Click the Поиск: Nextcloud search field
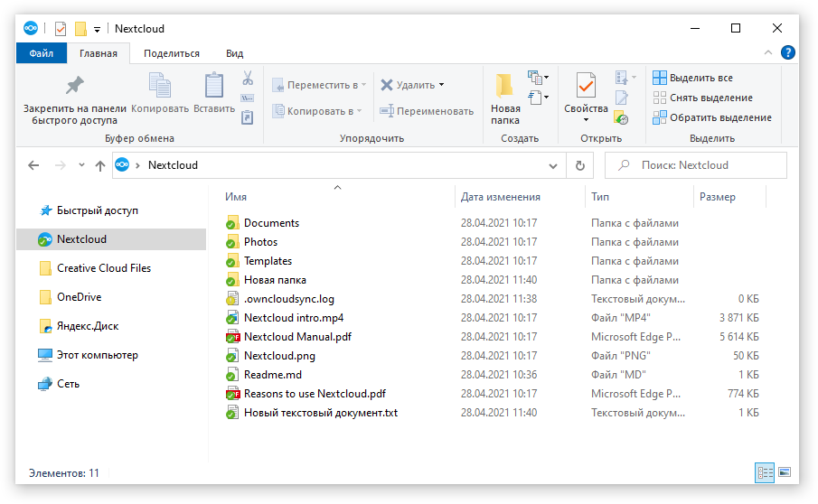This screenshot has width=818, height=504. pos(695,165)
